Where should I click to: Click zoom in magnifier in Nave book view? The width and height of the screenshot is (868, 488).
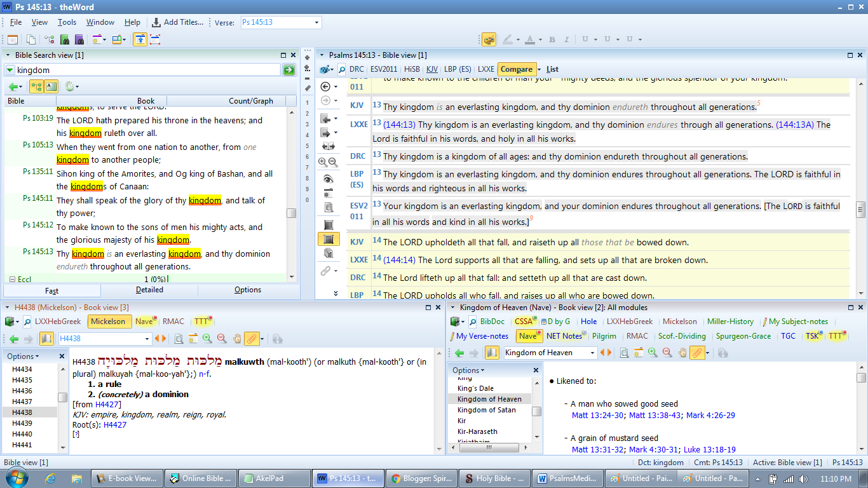653,353
